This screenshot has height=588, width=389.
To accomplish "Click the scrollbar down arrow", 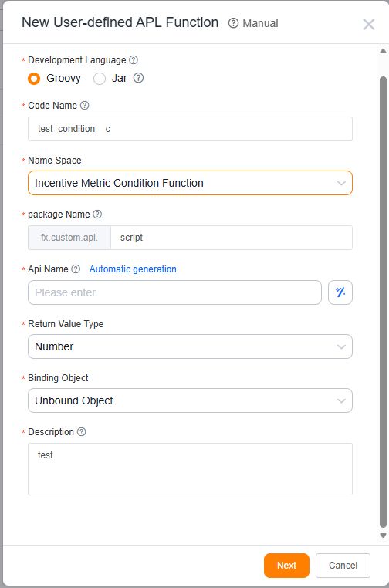I will (x=383, y=536).
